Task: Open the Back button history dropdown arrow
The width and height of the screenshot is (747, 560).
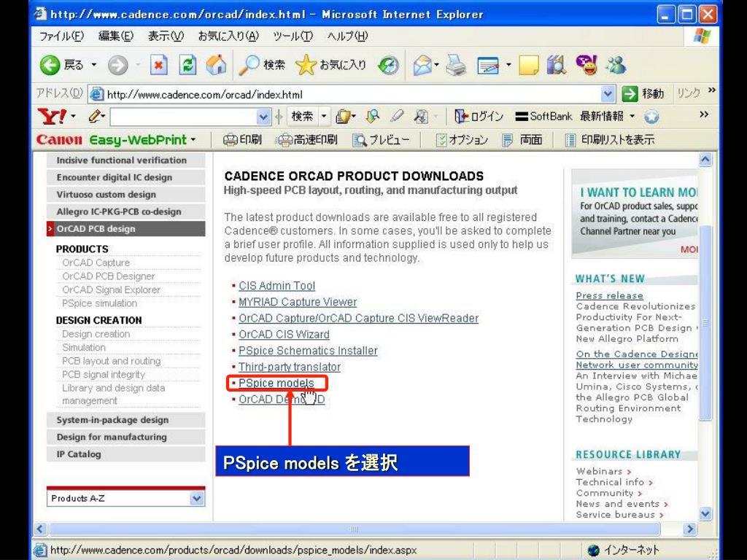Action: tap(94, 65)
